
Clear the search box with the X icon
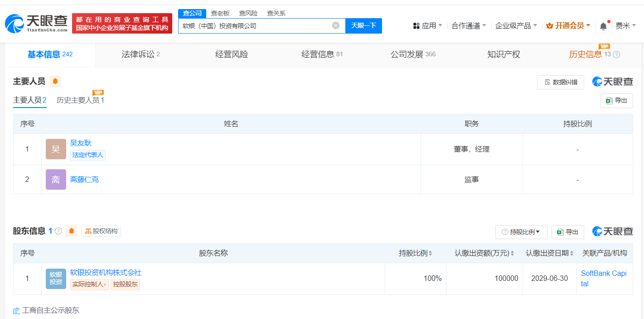click(336, 25)
